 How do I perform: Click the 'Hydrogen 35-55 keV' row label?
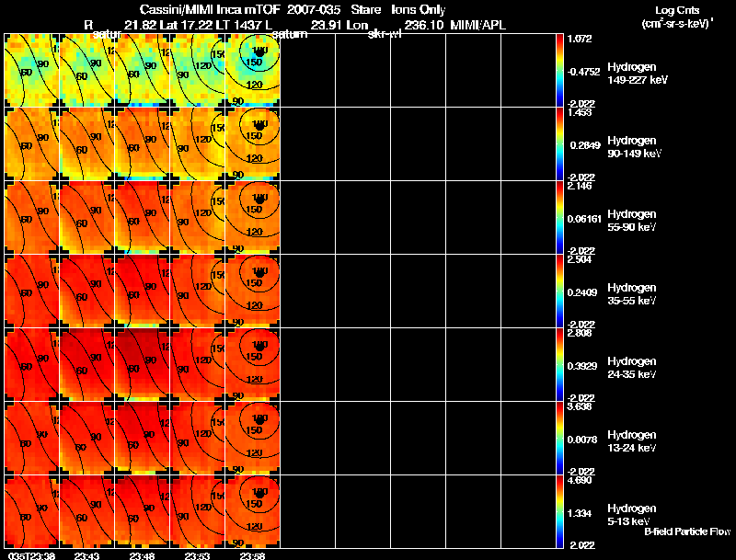click(x=632, y=294)
